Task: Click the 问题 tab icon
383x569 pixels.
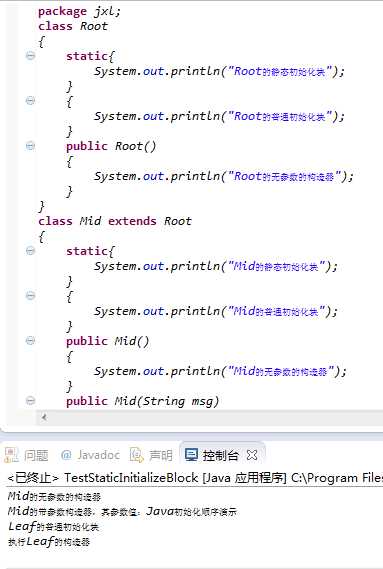Action: click(11, 455)
